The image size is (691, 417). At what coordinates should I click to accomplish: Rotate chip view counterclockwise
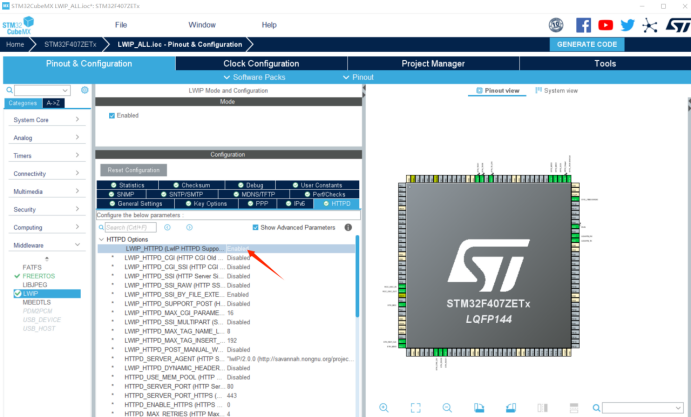pyautogui.click(x=511, y=408)
